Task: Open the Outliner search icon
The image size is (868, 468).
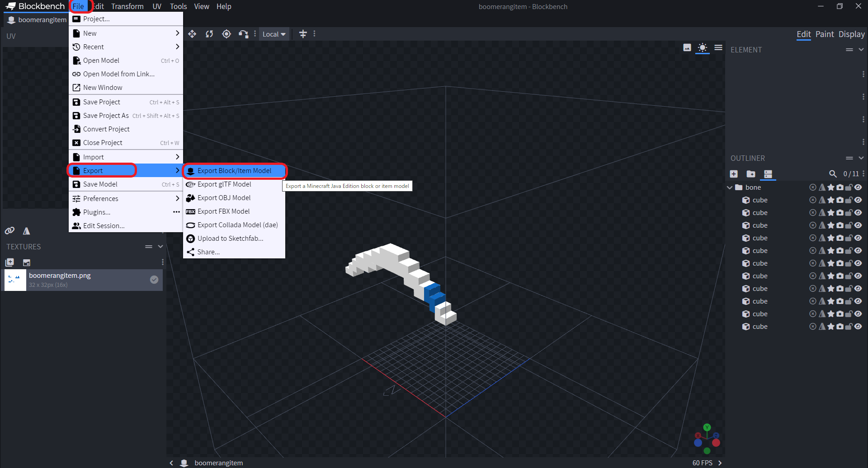Action: [x=833, y=173]
